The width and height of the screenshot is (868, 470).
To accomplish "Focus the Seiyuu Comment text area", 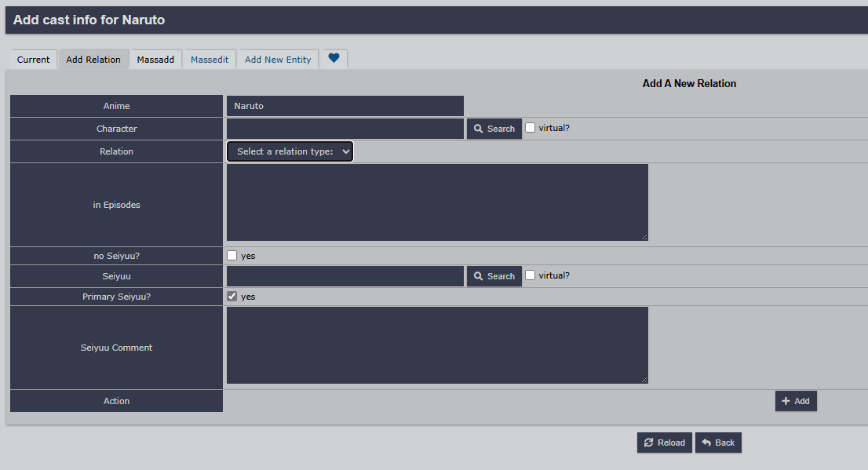I will pos(437,345).
